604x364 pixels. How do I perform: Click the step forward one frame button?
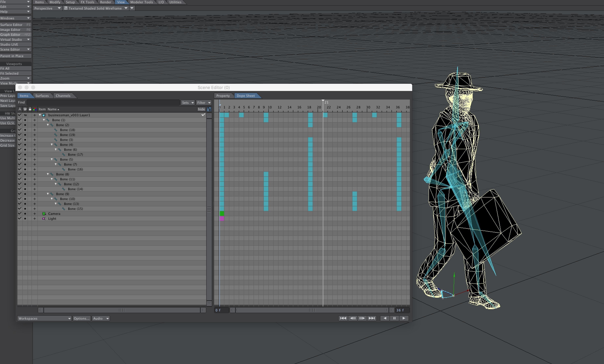pyautogui.click(x=362, y=318)
